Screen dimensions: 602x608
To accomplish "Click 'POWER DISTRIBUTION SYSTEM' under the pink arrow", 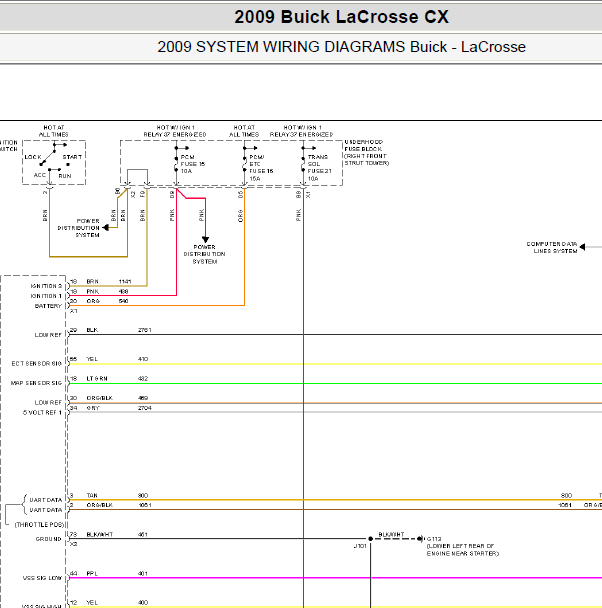I will click(x=204, y=254).
